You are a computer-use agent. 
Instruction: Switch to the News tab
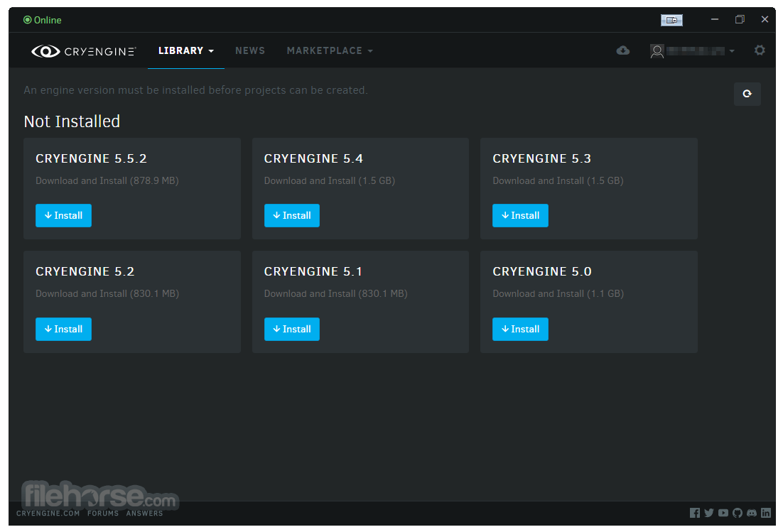pyautogui.click(x=250, y=51)
